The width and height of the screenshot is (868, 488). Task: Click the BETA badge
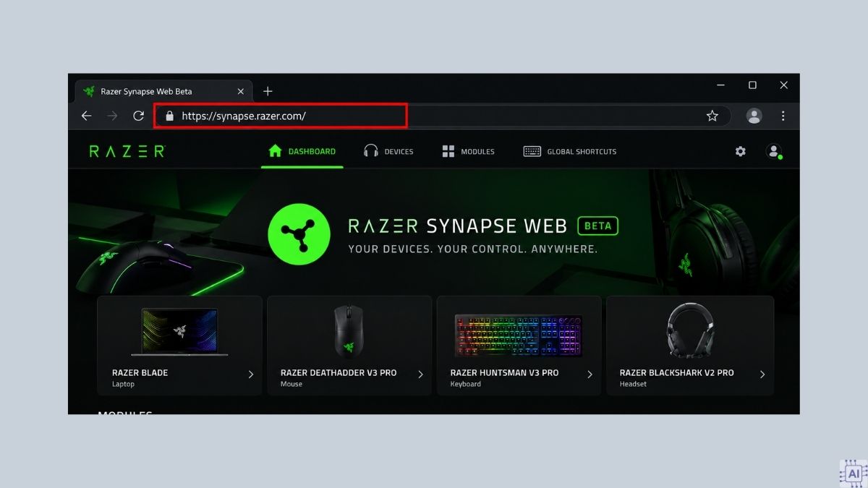point(598,226)
